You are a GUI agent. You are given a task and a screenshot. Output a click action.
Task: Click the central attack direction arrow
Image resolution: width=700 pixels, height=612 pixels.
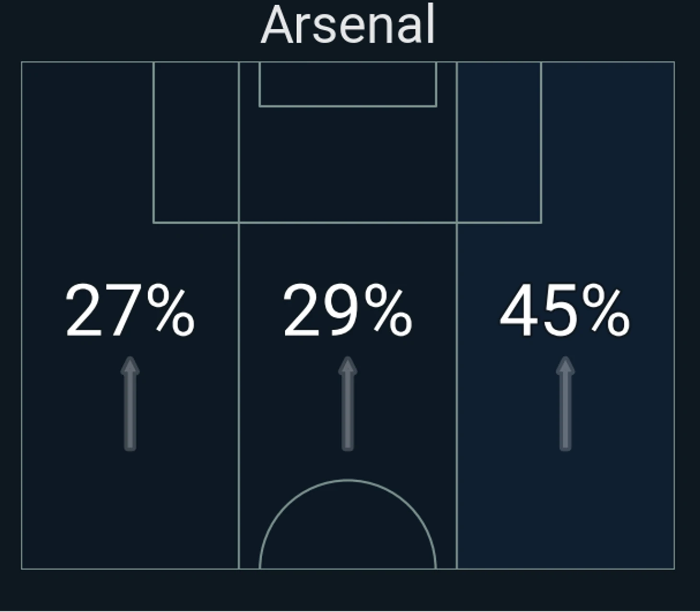[x=348, y=404]
